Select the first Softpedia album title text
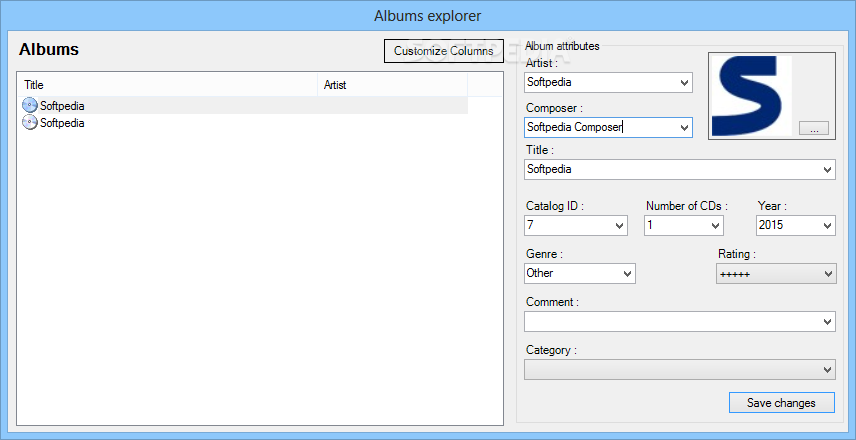The image size is (856, 440). click(x=62, y=106)
